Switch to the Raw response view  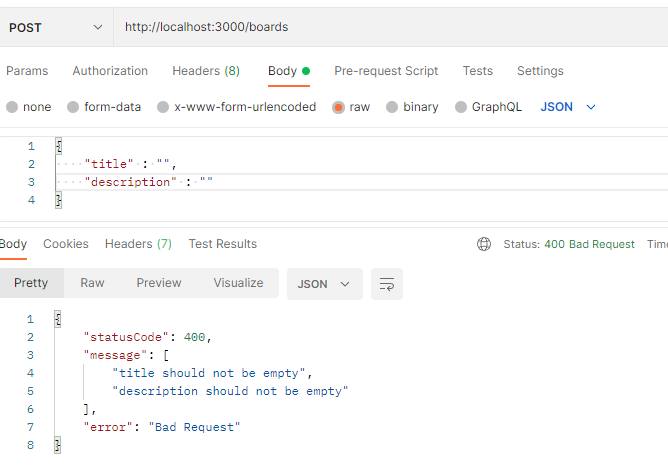92,283
